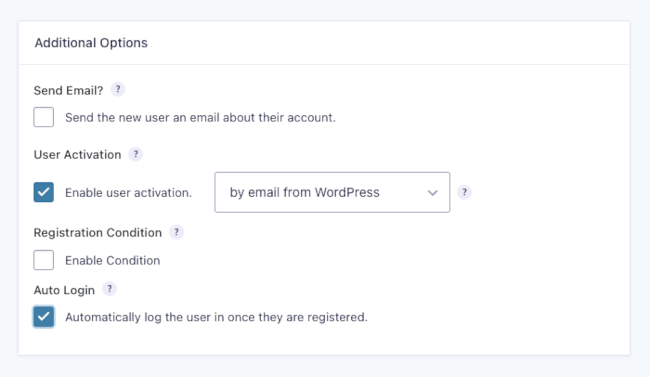Click 'Automatically log the user in' label
This screenshot has width=650, height=377.
pyautogui.click(x=216, y=317)
